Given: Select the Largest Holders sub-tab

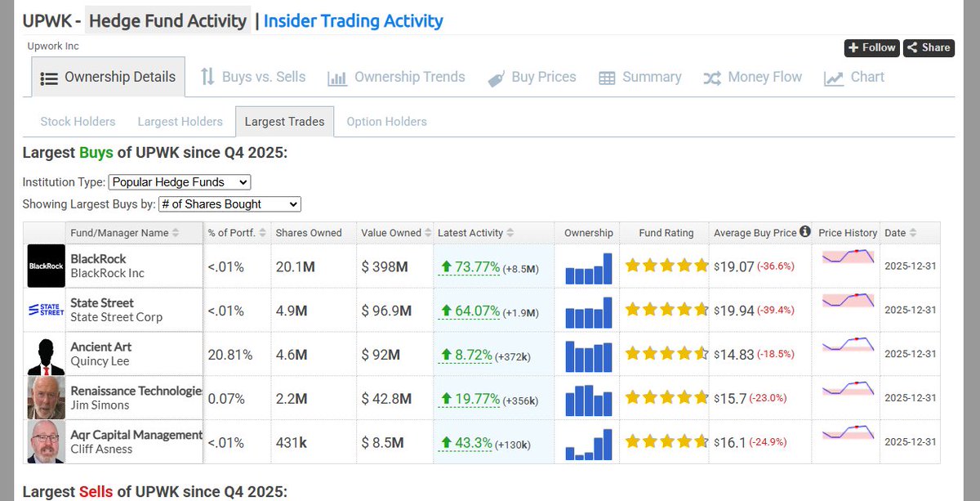Looking at the screenshot, I should (x=180, y=121).
